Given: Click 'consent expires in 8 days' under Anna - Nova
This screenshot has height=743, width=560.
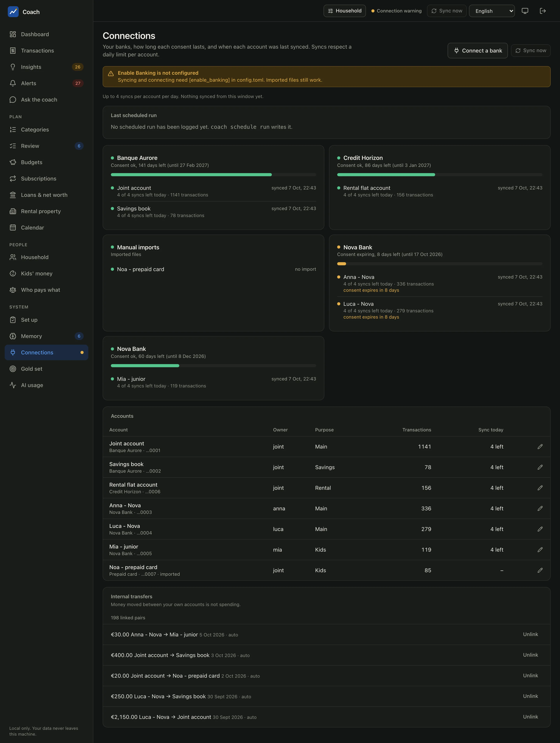Looking at the screenshot, I should [x=371, y=290].
